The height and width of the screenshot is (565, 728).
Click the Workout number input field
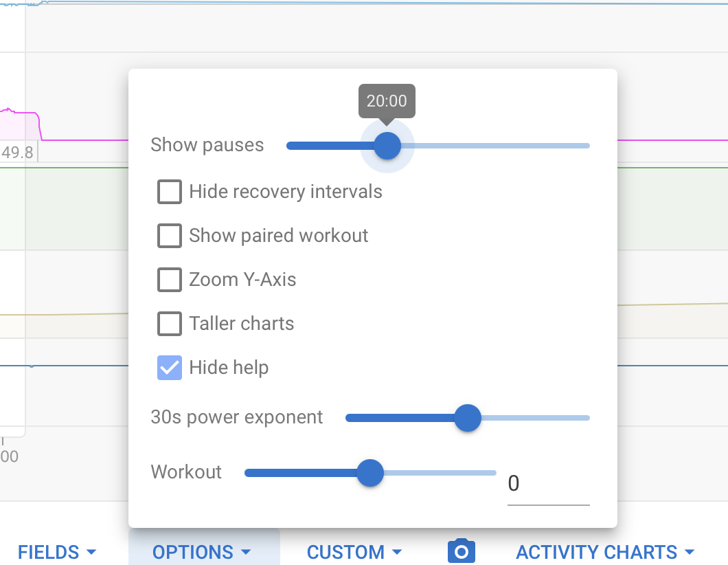click(x=548, y=485)
